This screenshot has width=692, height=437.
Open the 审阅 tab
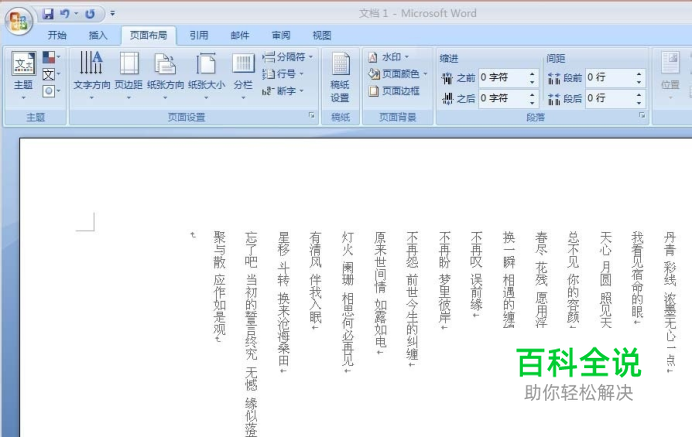point(281,35)
